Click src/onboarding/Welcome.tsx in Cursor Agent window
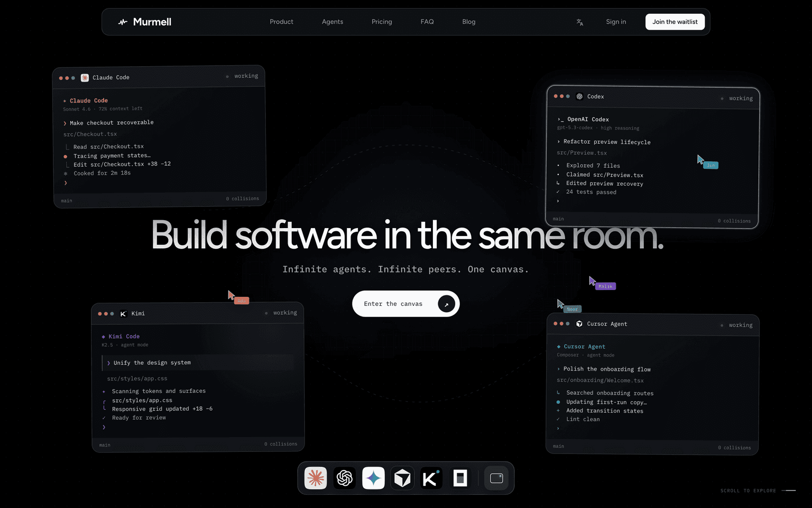 pyautogui.click(x=601, y=380)
